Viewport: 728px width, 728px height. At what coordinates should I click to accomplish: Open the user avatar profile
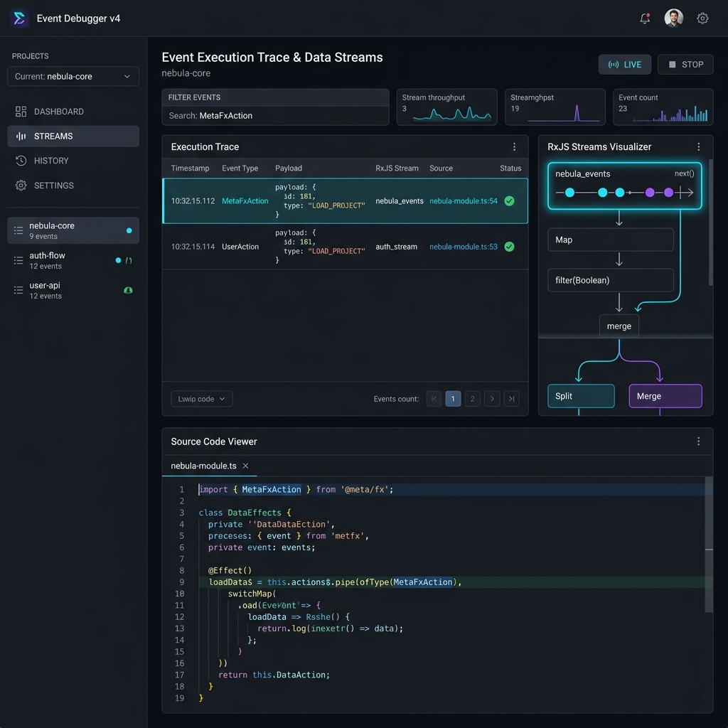click(674, 18)
